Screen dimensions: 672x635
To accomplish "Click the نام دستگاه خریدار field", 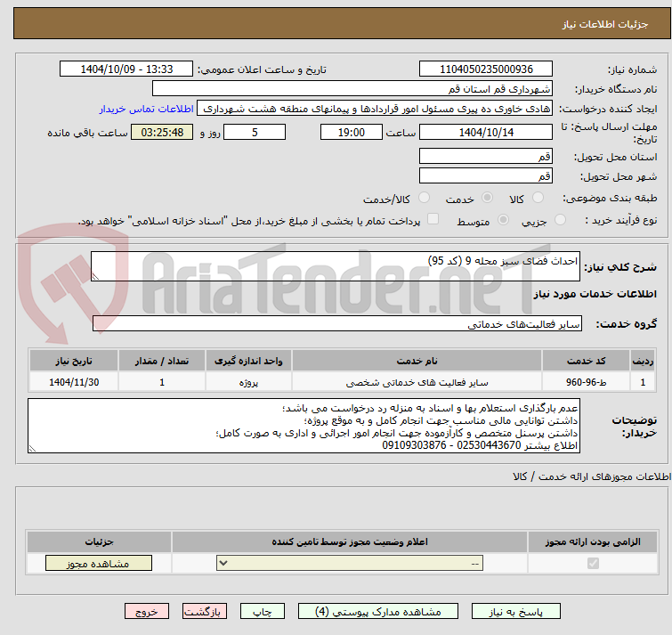I will pyautogui.click(x=352, y=89).
